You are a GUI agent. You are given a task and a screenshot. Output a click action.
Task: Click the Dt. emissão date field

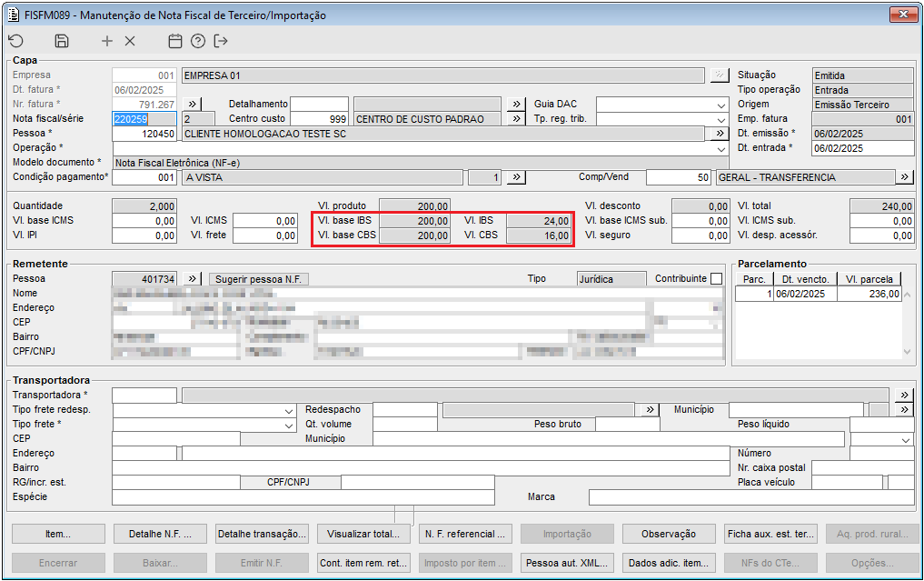point(863,134)
